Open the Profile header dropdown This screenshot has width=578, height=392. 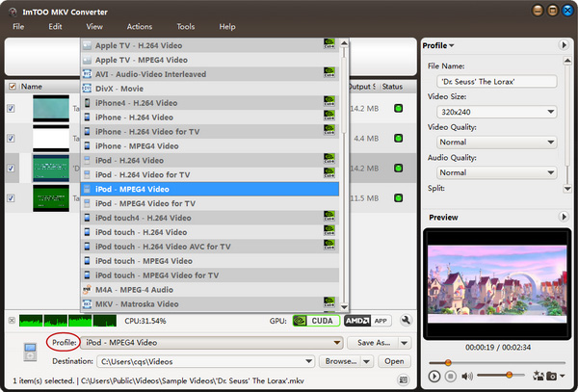click(x=438, y=45)
